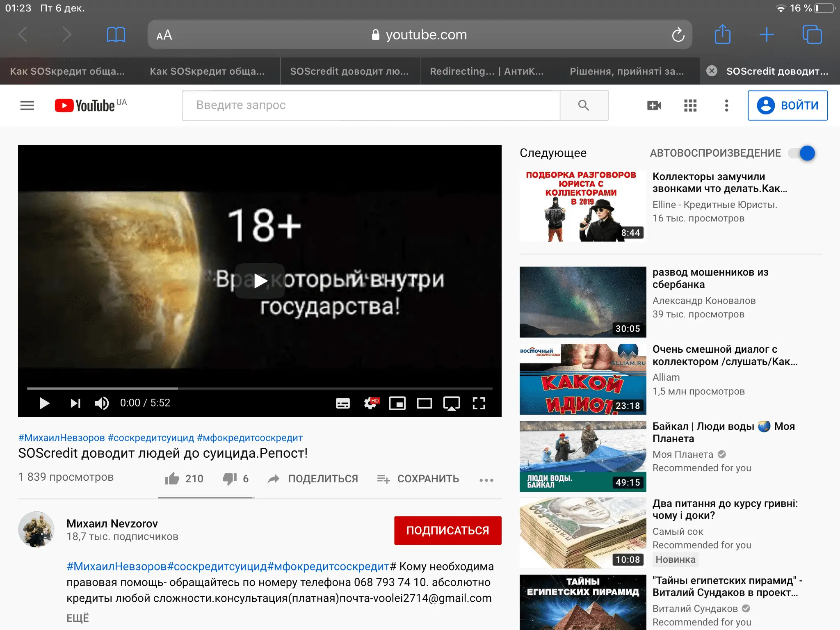
Task: Click the video progress bar
Action: coord(259,388)
